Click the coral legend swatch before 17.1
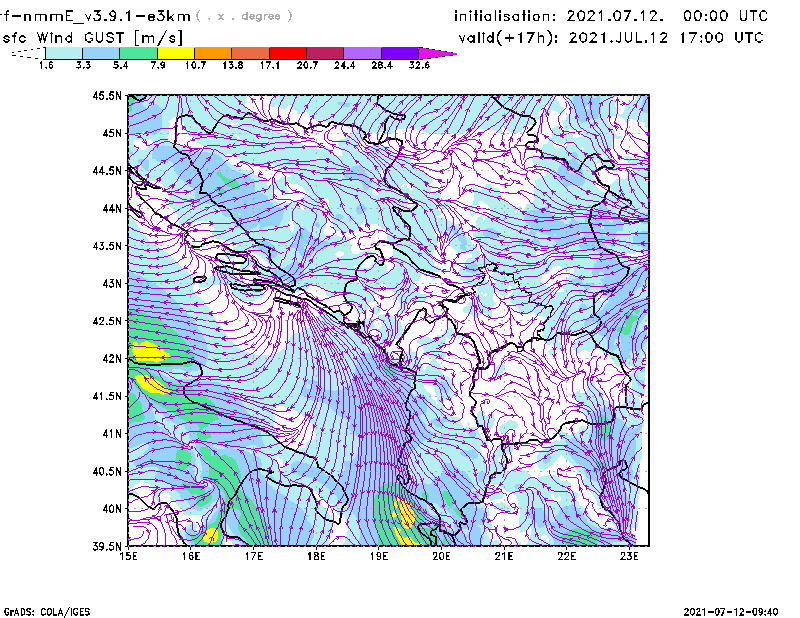The image size is (800, 618). (251, 53)
